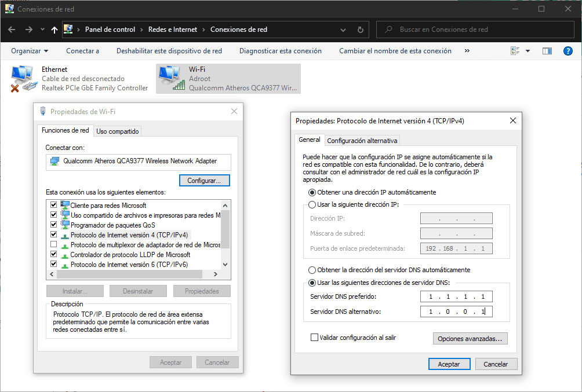Select Obtener una dirección IP automáticamente

(312, 192)
